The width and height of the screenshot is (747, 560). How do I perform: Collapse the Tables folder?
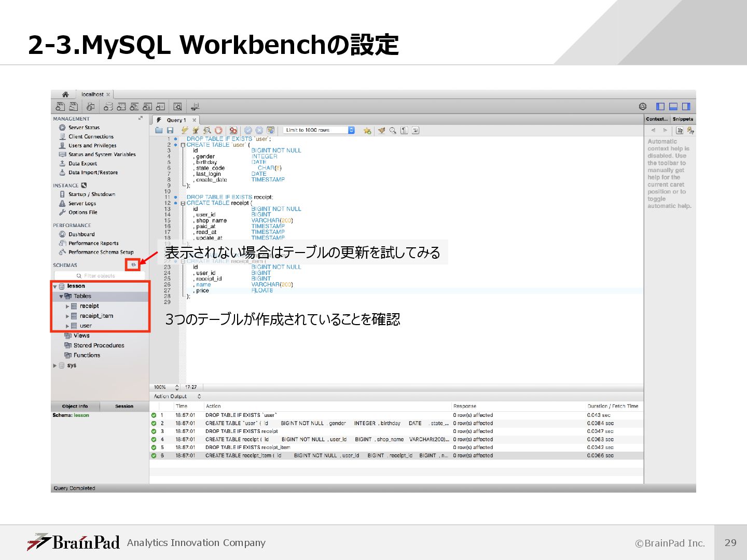click(x=61, y=297)
